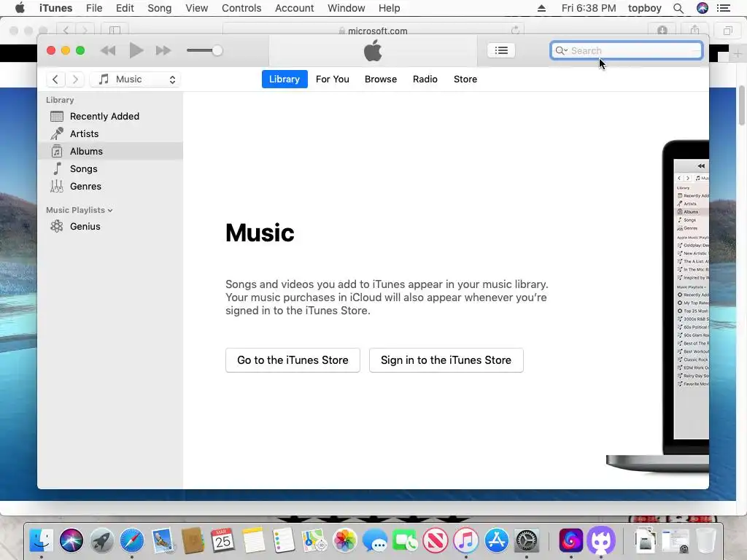Viewport: 747px width, 560px height.
Task: Select Genres in the sidebar
Action: pyautogui.click(x=110, y=186)
